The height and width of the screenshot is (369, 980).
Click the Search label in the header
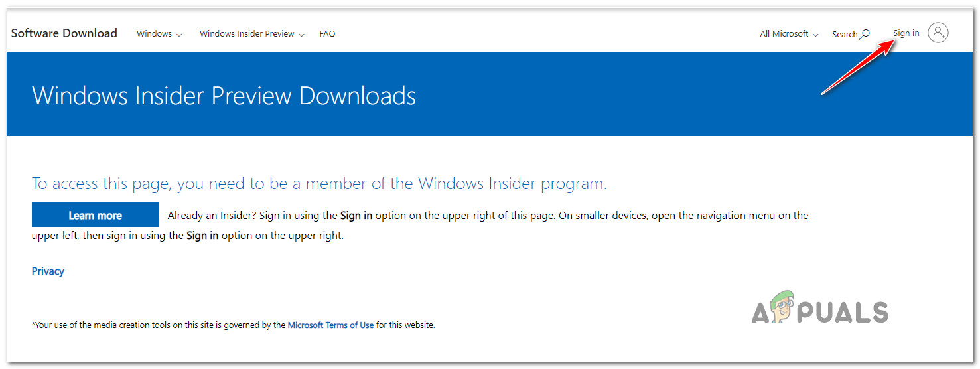[x=845, y=34]
